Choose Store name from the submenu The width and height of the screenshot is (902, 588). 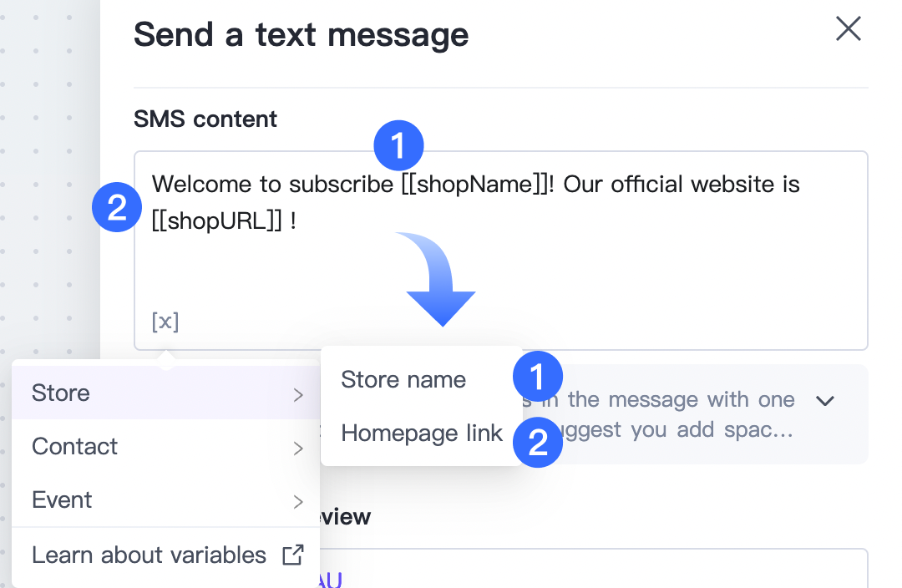pos(403,380)
